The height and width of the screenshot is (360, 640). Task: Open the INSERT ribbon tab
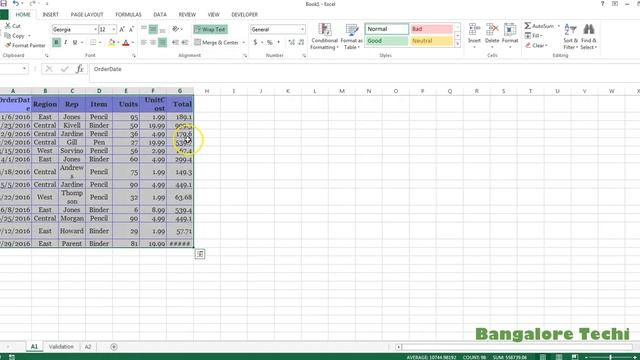pos(51,14)
